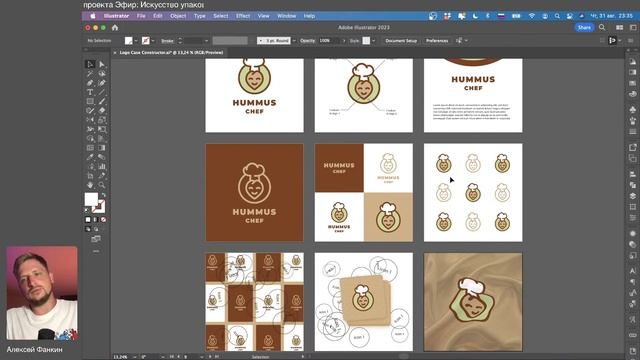Select the Blend tool
Viewport: 640px width, 360px height.
102,157
